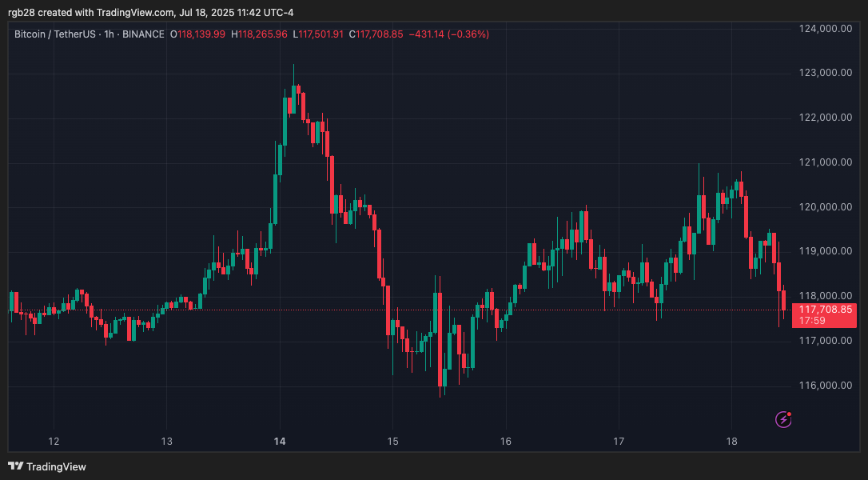Click the purple lightning bolt icon

[x=783, y=419]
